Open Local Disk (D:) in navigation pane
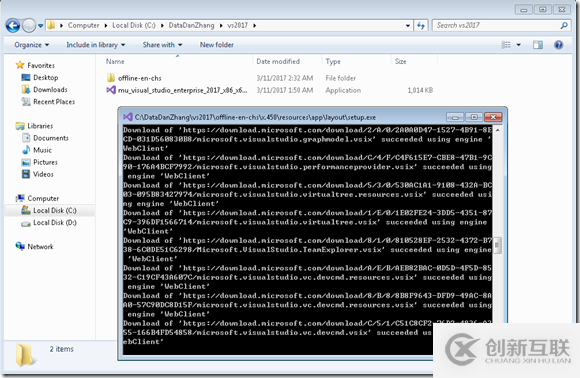580x378 pixels. [55, 222]
